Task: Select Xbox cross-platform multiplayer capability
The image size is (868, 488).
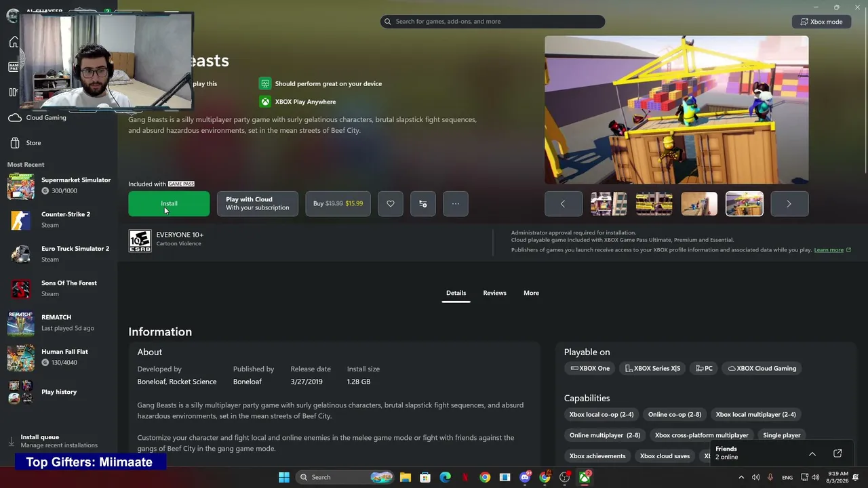Action: click(702, 435)
